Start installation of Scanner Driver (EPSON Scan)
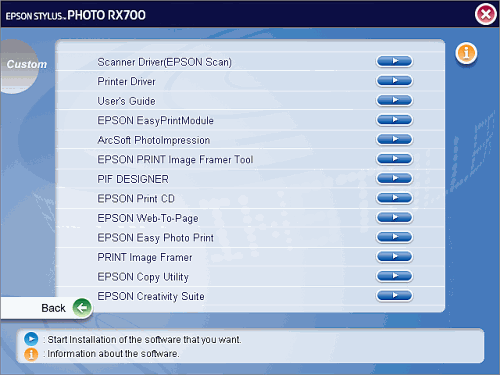This screenshot has height=375, width=500. (394, 61)
